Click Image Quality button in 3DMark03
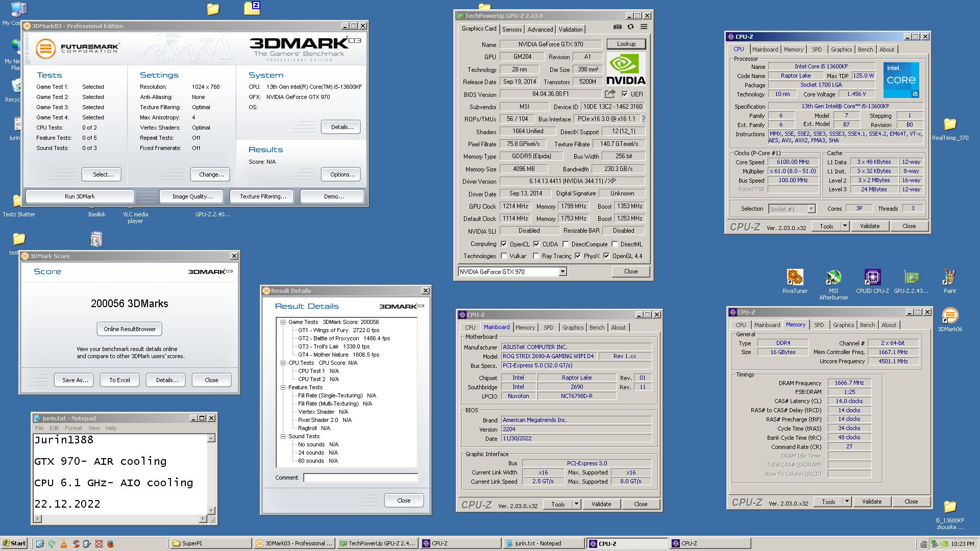The height and width of the screenshot is (551, 980). (x=192, y=196)
